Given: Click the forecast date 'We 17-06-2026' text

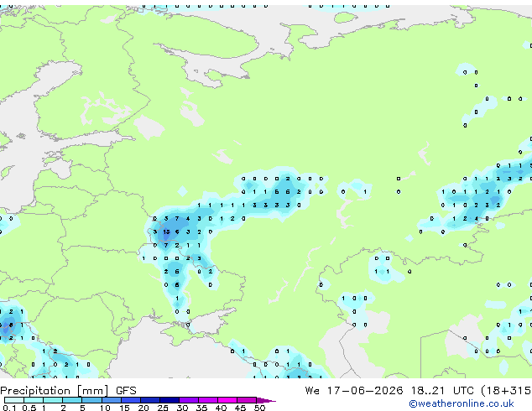Looking at the screenshot, I should (354, 391).
